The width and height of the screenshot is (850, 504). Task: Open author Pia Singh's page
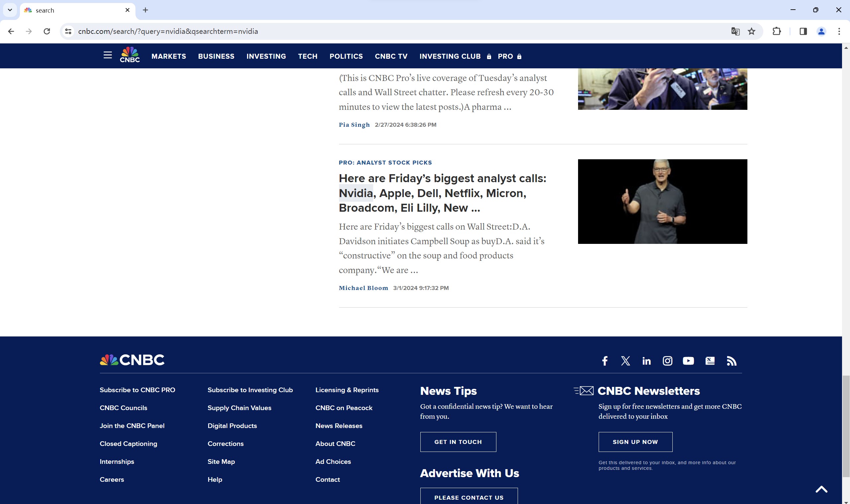[x=354, y=125]
